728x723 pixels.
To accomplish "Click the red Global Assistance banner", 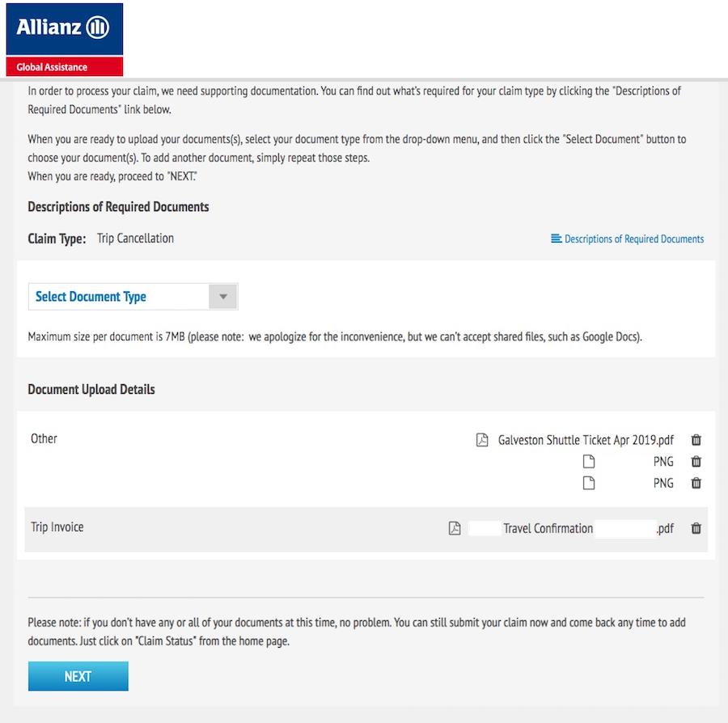I will pyautogui.click(x=65, y=67).
